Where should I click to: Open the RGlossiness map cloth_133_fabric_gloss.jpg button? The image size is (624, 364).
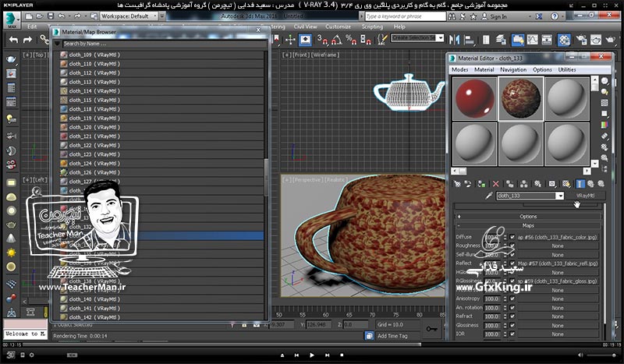pyautogui.click(x=557, y=281)
